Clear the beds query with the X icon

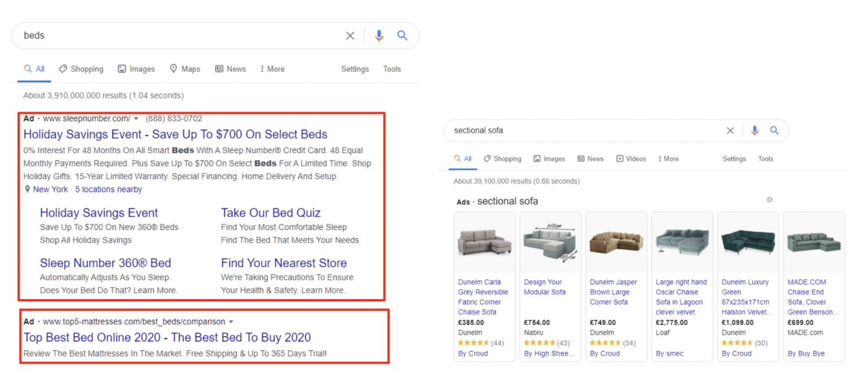pyautogui.click(x=350, y=35)
